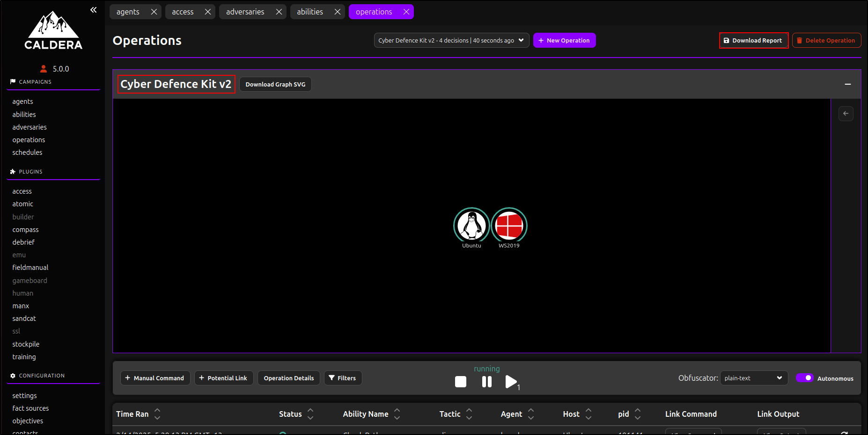Viewport: 868px width, 435px height.
Task: Minimize the Cyber Defence Kit v2 graph panel
Action: click(x=847, y=84)
